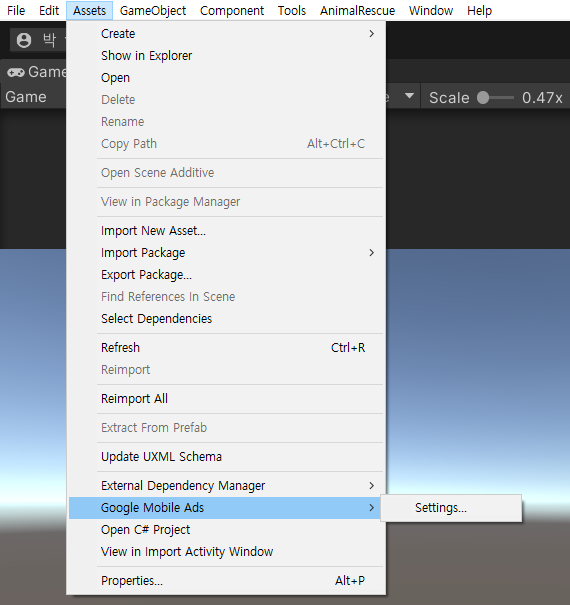The width and height of the screenshot is (570, 605).
Task: Click the 0.47x scale value
Action: point(542,98)
